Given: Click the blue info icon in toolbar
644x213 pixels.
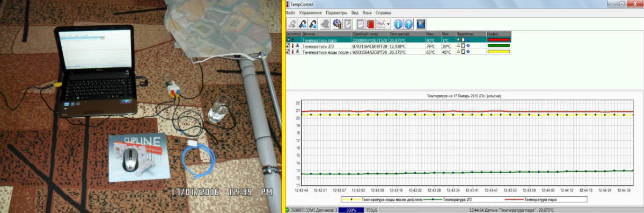Looking at the screenshot, I should pos(398,24).
